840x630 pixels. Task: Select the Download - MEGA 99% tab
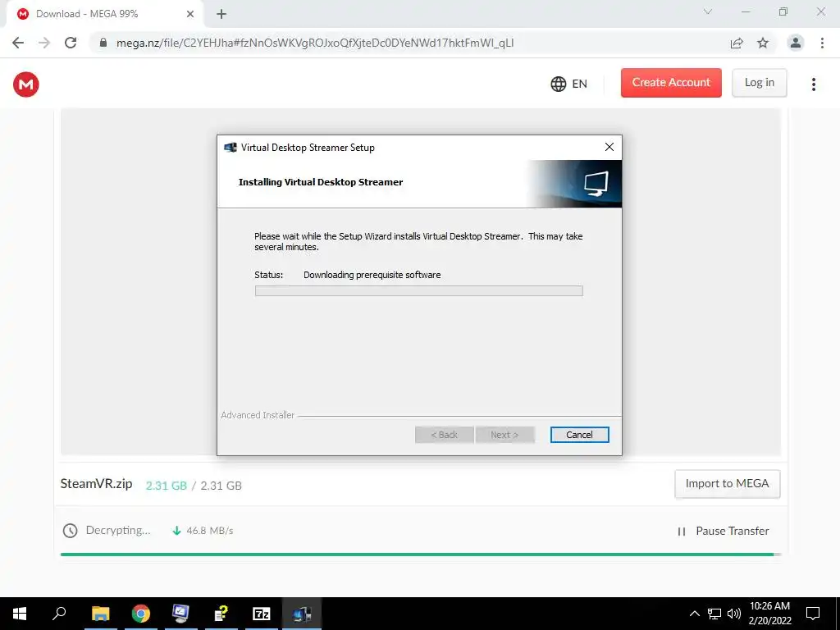pyautogui.click(x=104, y=14)
